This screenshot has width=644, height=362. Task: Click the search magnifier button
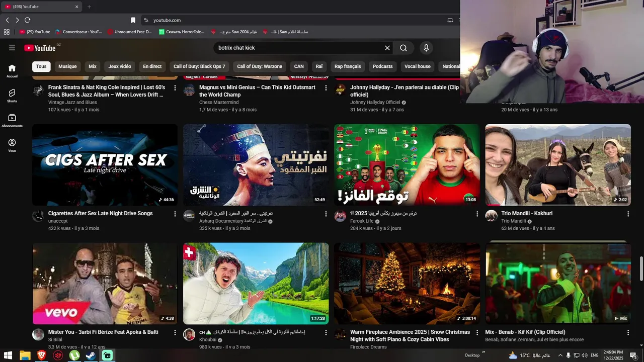pos(404,48)
